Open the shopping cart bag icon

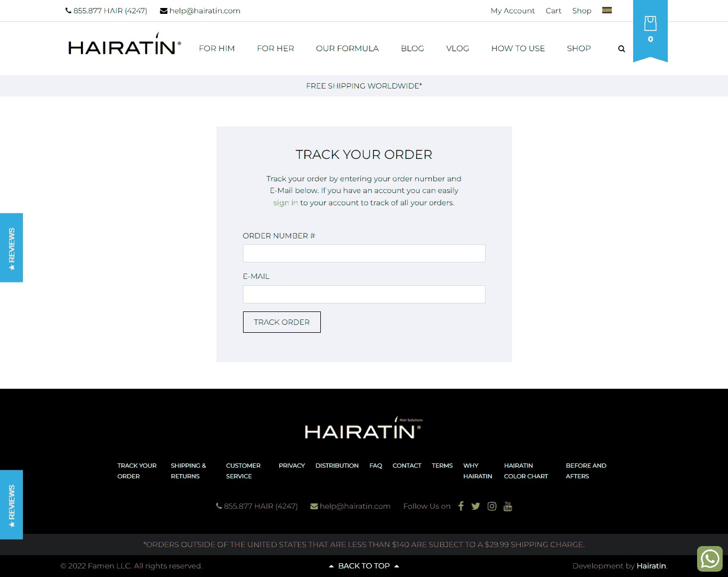[x=650, y=25]
